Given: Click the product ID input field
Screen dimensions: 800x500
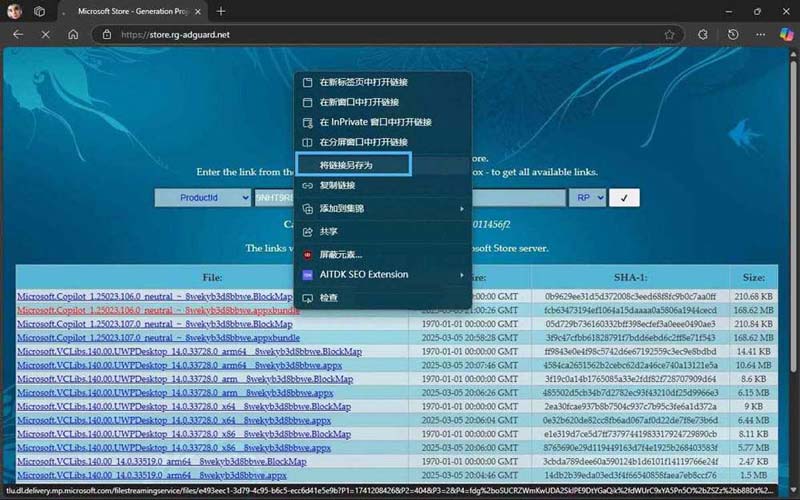Looking at the screenshot, I should click(410, 197).
